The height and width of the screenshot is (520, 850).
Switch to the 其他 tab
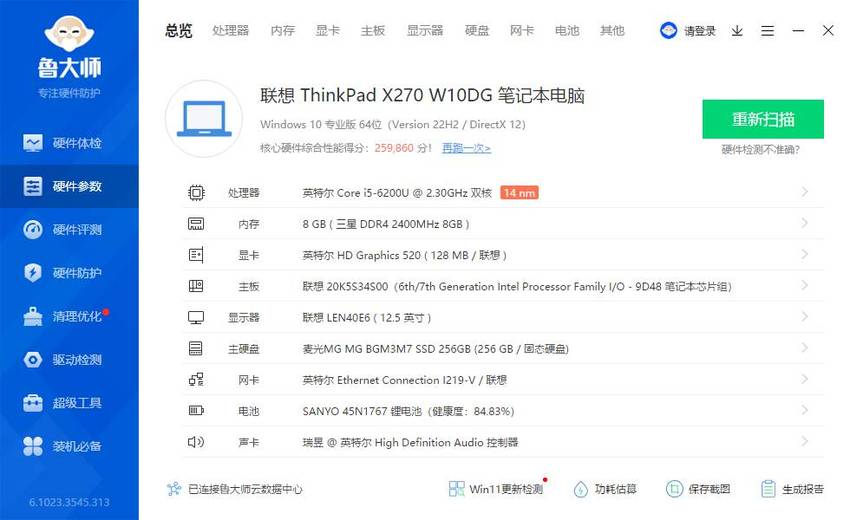[612, 30]
